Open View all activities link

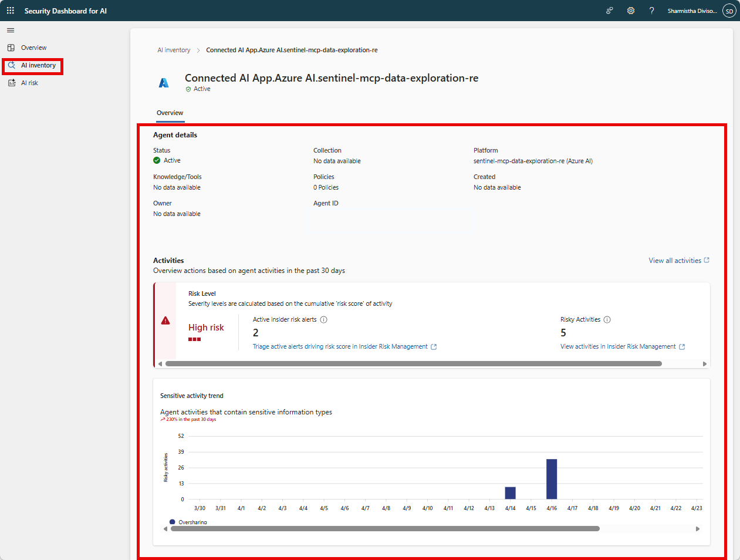click(675, 261)
